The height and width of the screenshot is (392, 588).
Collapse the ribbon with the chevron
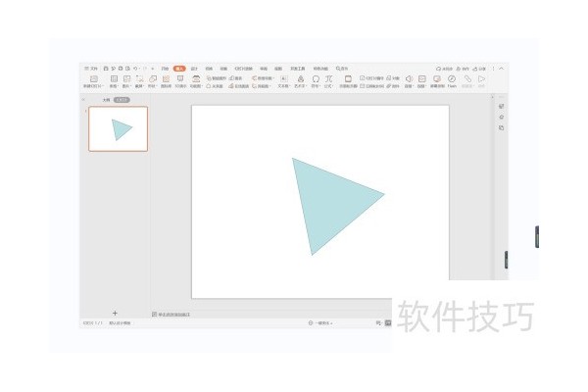pos(502,69)
